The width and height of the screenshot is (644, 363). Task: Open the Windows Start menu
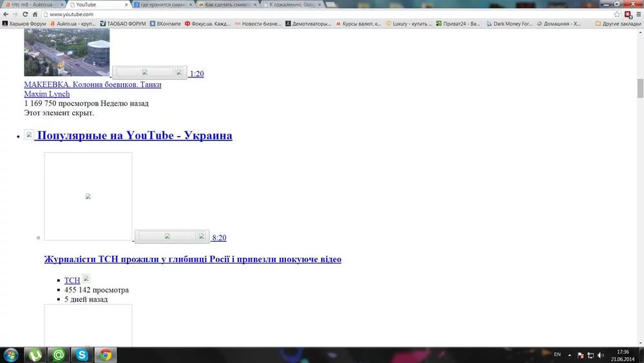click(x=11, y=355)
